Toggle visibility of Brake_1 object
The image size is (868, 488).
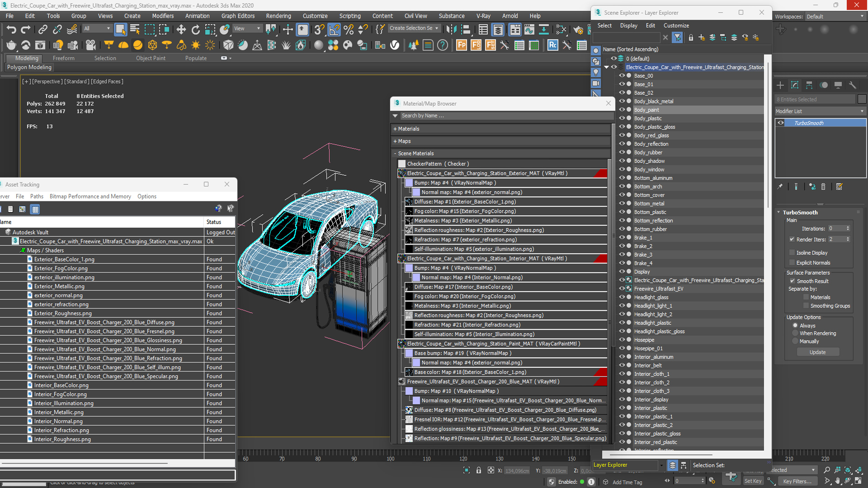point(622,238)
